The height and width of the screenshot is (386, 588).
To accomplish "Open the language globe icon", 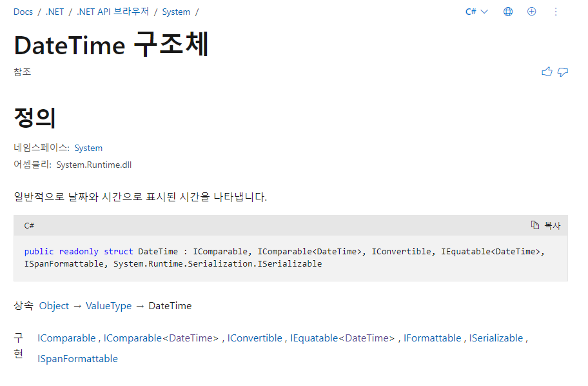I will pos(508,12).
